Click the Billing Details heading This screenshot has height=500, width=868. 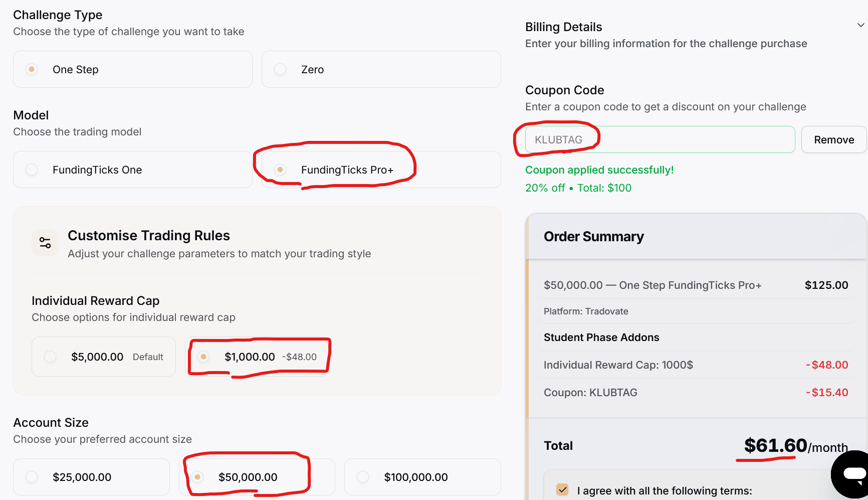click(563, 27)
